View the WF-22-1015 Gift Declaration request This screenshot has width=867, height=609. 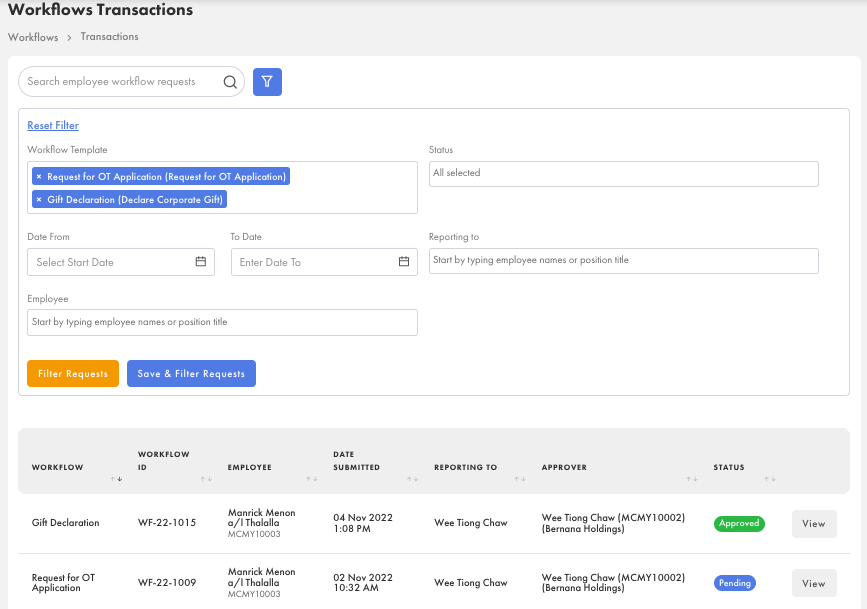814,523
